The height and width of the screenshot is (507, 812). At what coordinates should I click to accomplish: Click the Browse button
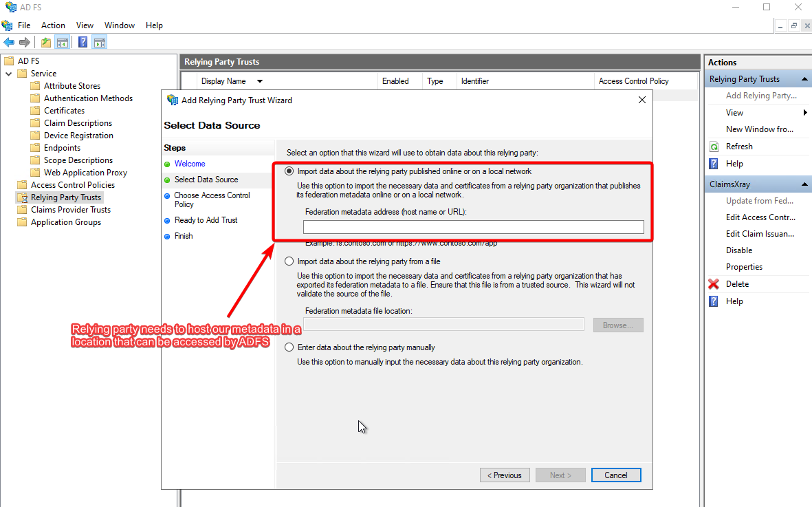tap(618, 325)
